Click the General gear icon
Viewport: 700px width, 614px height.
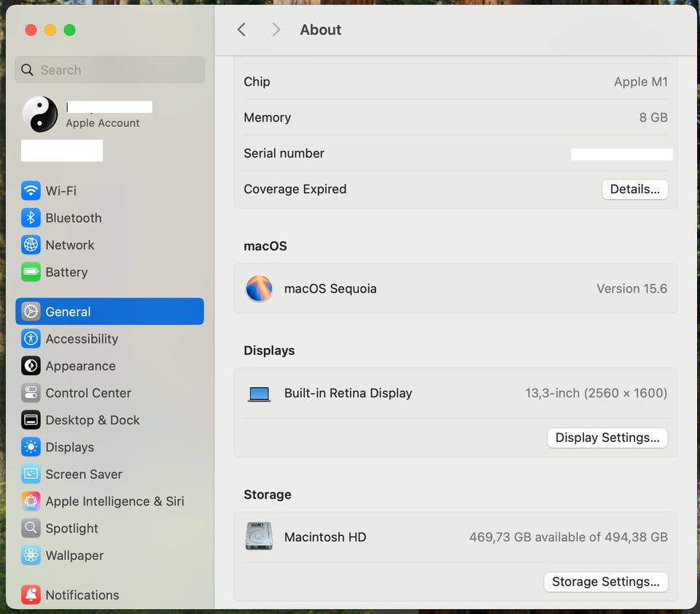(x=31, y=311)
